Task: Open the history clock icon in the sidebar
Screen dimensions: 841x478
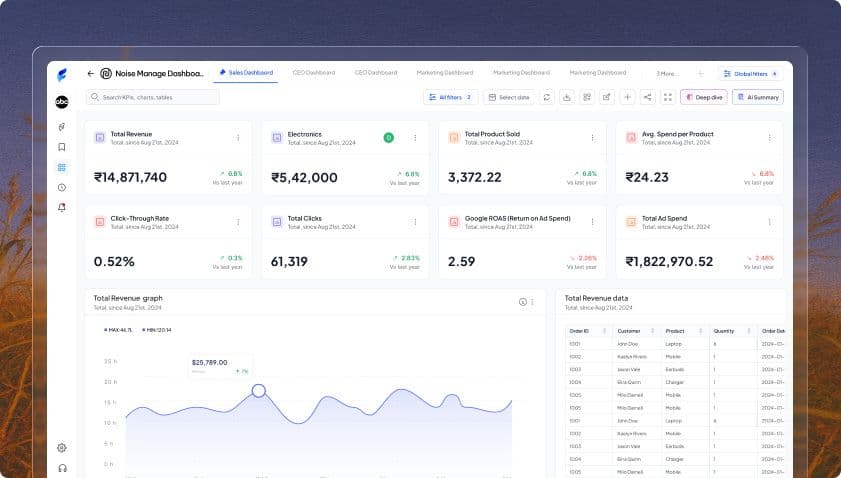Action: (x=62, y=187)
